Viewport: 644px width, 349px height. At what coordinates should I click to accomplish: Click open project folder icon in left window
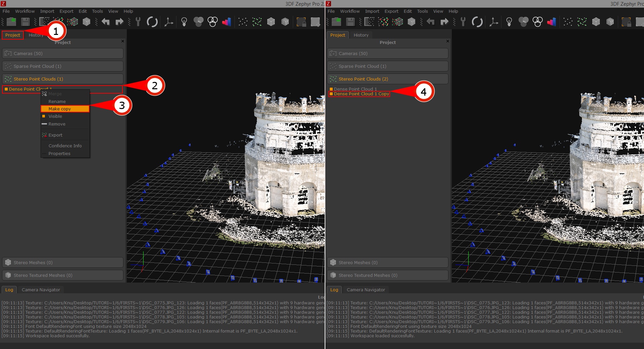pos(11,22)
